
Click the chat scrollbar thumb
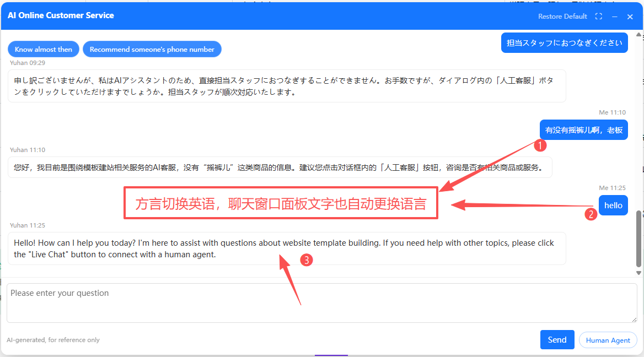[638, 239]
